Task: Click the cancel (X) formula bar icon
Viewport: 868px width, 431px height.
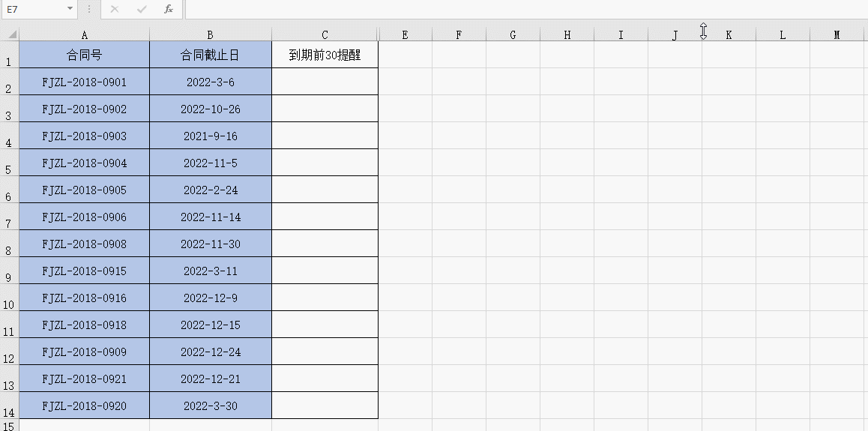Action: click(115, 10)
